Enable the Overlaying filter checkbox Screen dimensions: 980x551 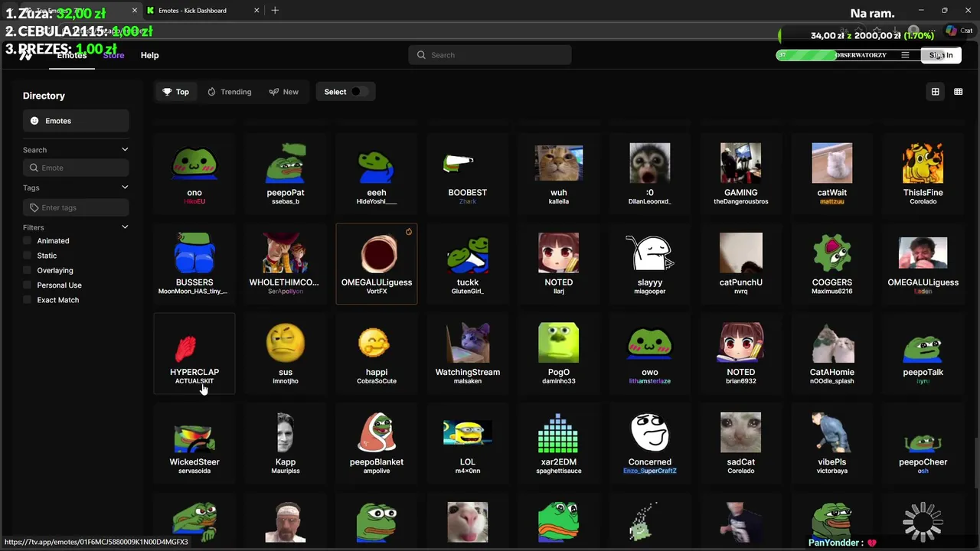click(x=28, y=270)
